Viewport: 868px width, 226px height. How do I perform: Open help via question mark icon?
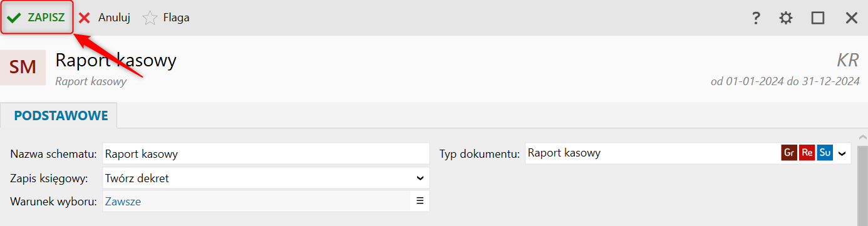tap(756, 18)
